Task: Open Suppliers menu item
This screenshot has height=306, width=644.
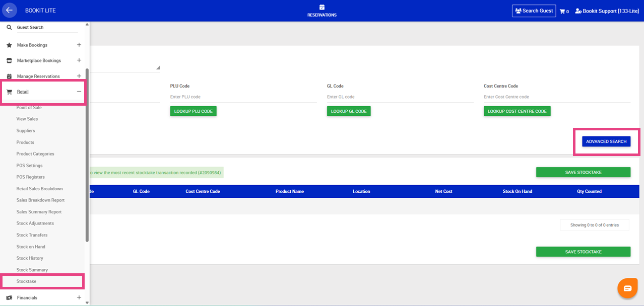Action: (x=26, y=131)
